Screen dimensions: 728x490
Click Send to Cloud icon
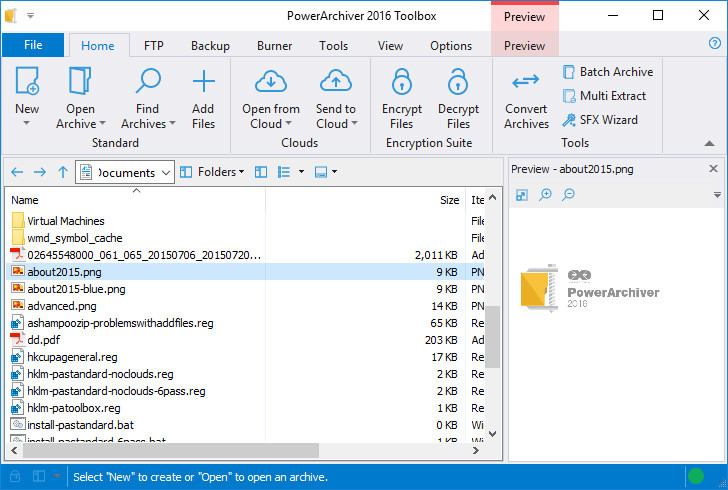pos(336,81)
